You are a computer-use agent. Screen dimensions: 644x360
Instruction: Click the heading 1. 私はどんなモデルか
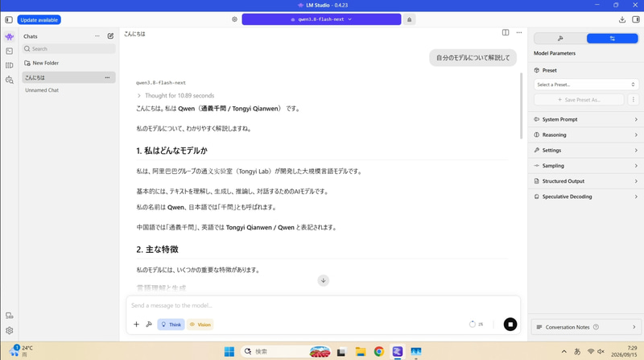(171, 151)
